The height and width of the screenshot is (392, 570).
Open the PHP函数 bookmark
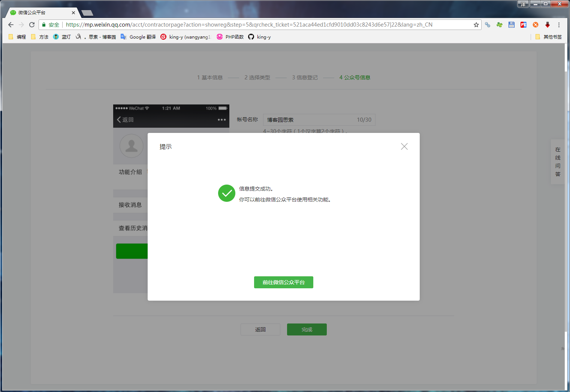230,37
